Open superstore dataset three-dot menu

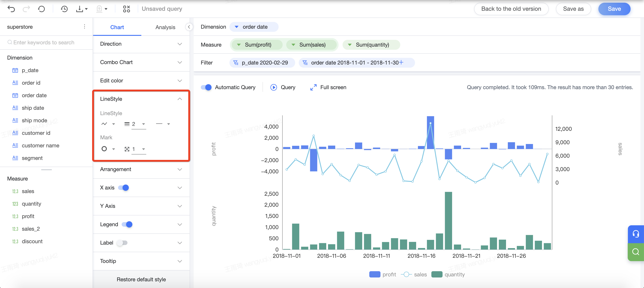pos(85,27)
